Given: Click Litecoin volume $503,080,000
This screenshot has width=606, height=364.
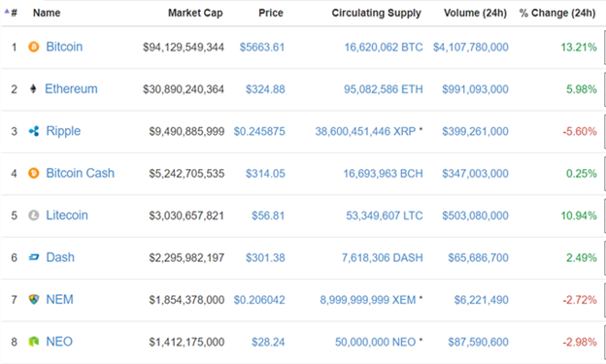Looking at the screenshot, I should click(475, 215).
